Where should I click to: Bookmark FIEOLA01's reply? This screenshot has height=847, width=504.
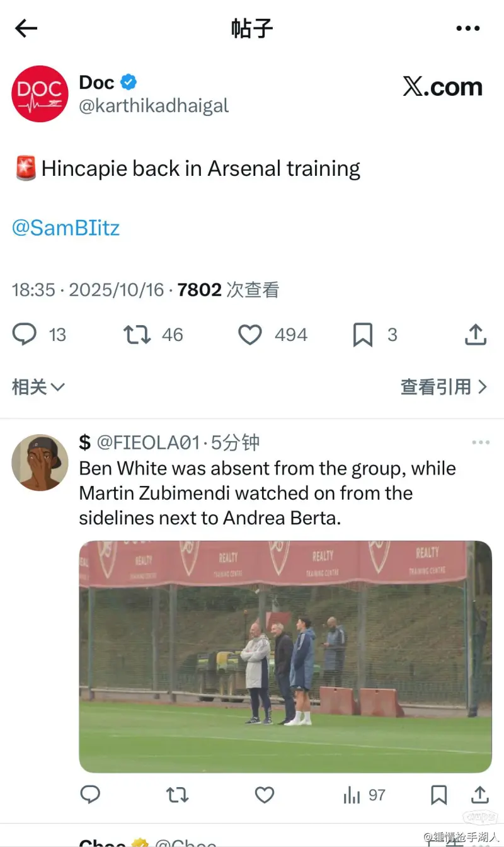click(x=438, y=795)
